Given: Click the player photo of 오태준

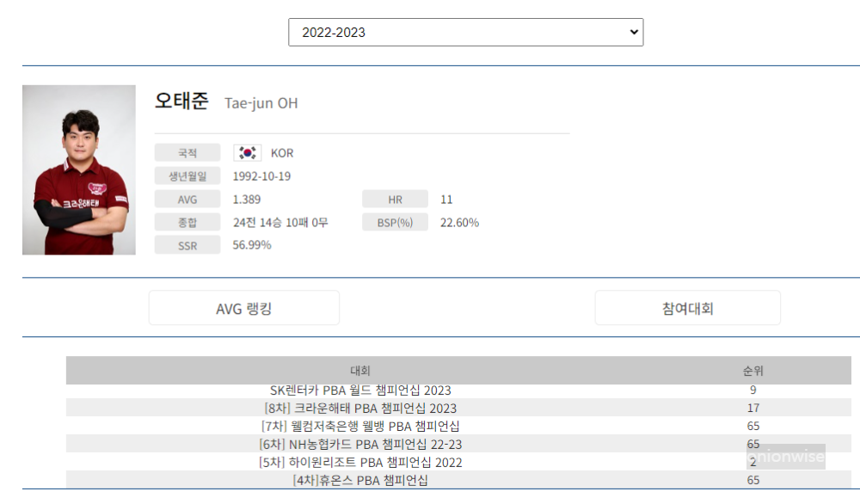Looking at the screenshot, I should (78, 170).
